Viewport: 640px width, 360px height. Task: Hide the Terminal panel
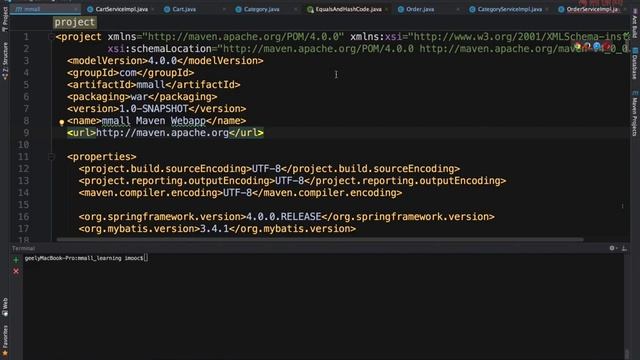624,248
